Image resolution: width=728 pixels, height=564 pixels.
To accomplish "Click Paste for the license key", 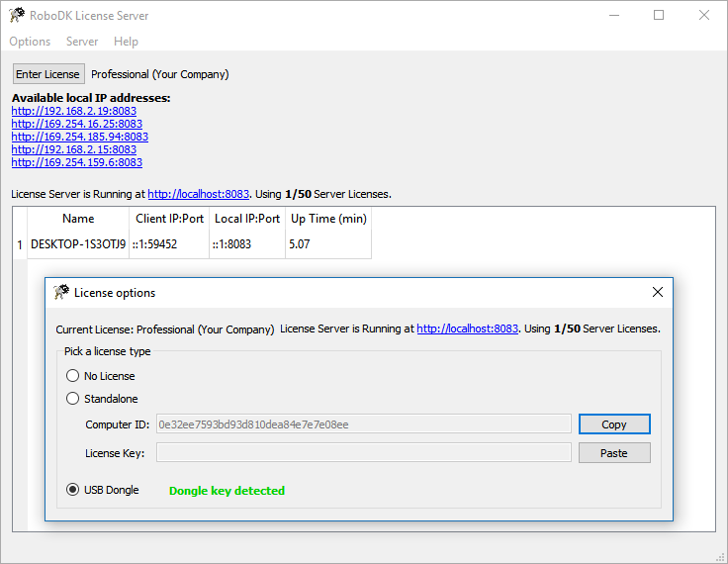I will coord(614,453).
